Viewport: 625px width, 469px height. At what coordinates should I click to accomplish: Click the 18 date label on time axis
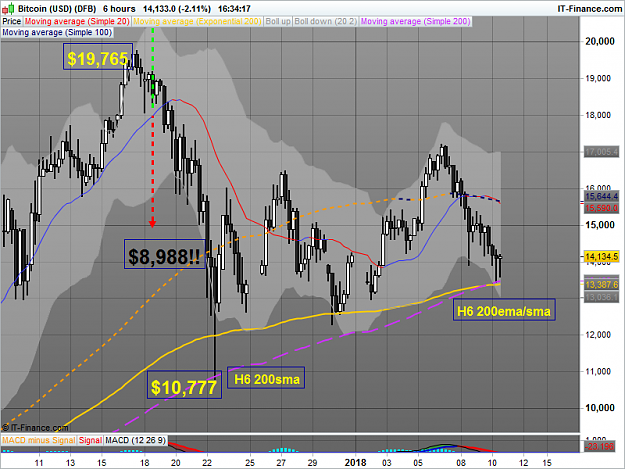tap(144, 463)
